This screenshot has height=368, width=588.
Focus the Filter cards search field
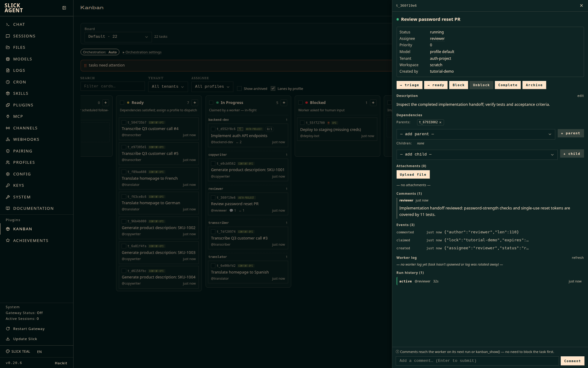[112, 86]
